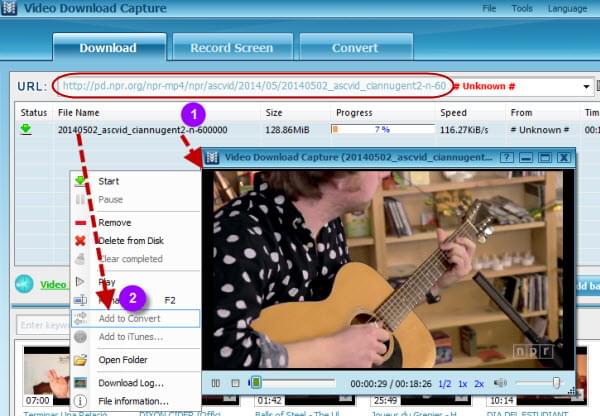This screenshot has width=600, height=416.
Task: Click the Add to Convert icon
Action: click(80, 318)
